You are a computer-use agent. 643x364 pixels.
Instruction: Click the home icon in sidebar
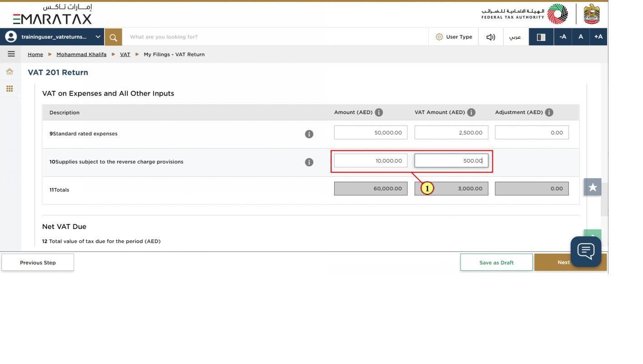[x=10, y=71]
